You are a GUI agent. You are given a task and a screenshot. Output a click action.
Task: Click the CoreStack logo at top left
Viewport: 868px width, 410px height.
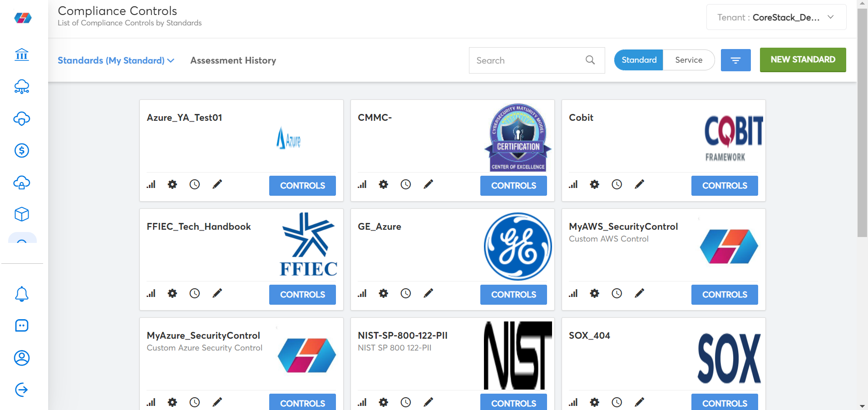click(23, 18)
